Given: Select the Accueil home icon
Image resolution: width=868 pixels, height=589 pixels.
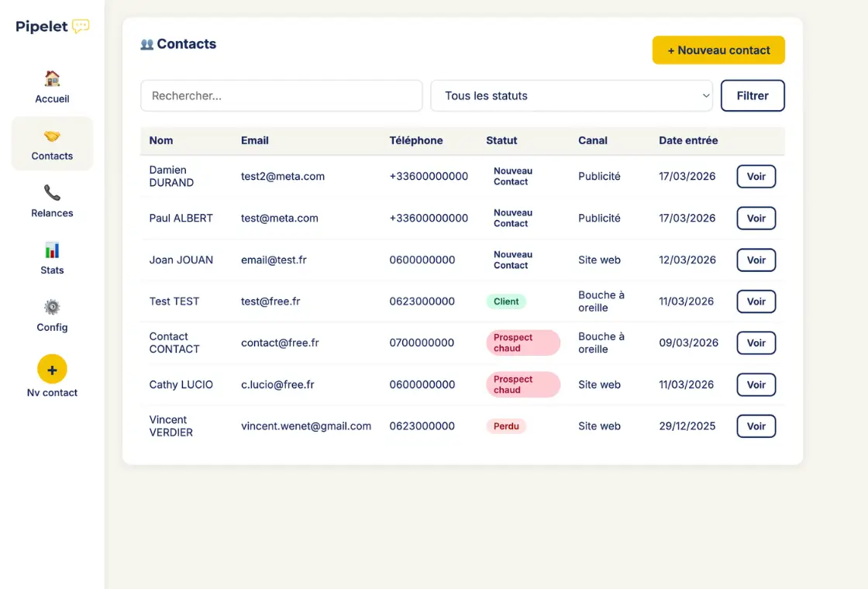Looking at the screenshot, I should click(x=51, y=79).
